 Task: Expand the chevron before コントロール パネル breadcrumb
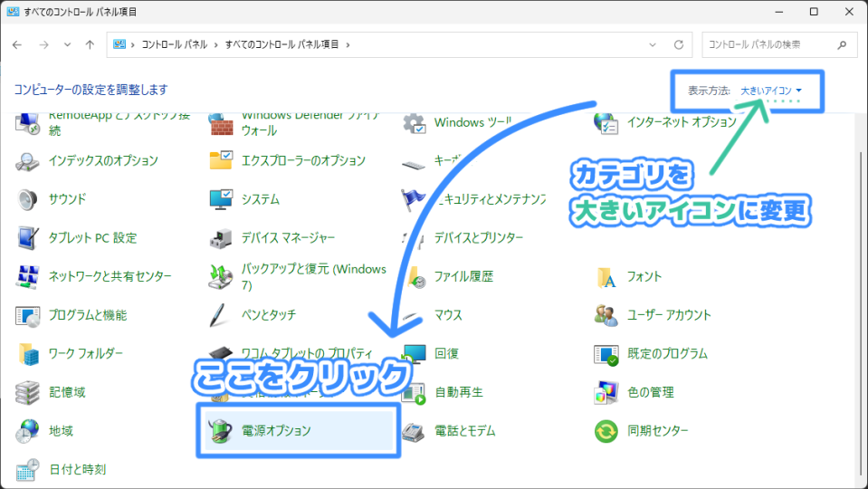click(x=133, y=45)
